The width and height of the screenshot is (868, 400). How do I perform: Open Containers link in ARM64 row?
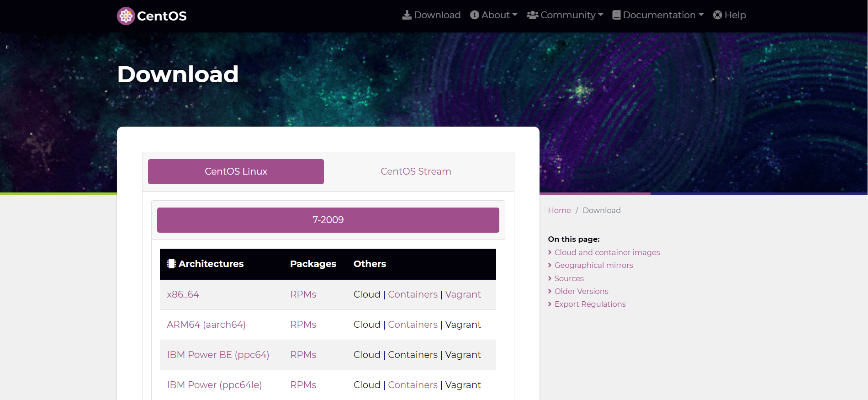coord(413,325)
